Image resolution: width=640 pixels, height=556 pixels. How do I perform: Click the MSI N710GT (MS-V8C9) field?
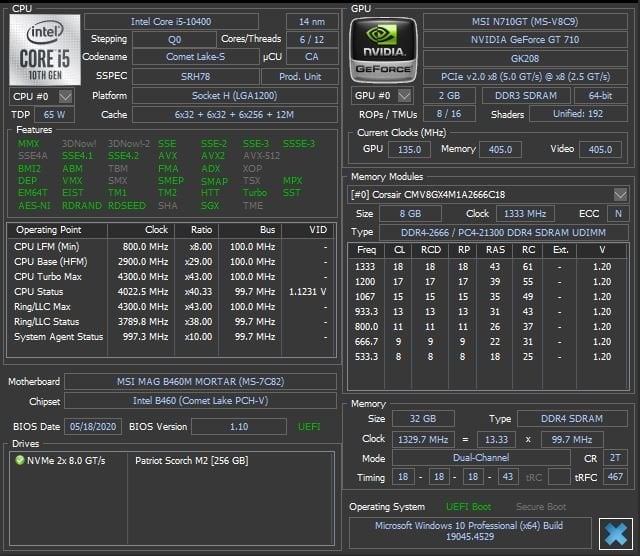pos(525,22)
